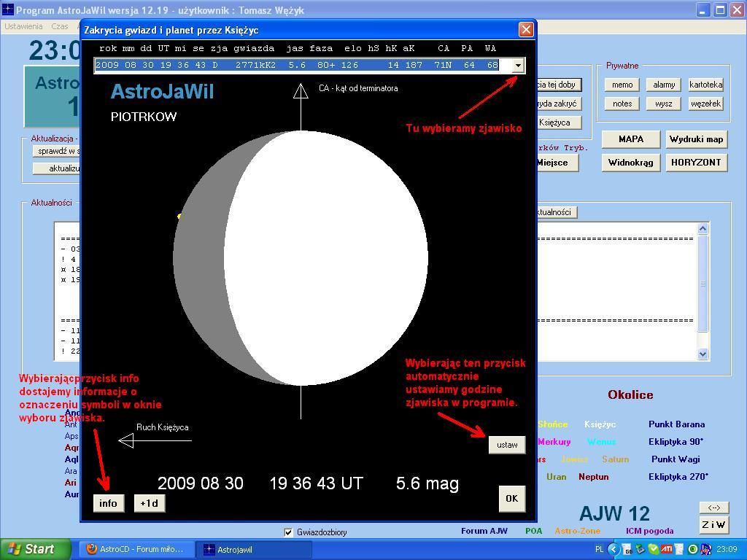Click the Aktualności scrollbar thumb
Screen dimensions: 747x560
pos(703,284)
